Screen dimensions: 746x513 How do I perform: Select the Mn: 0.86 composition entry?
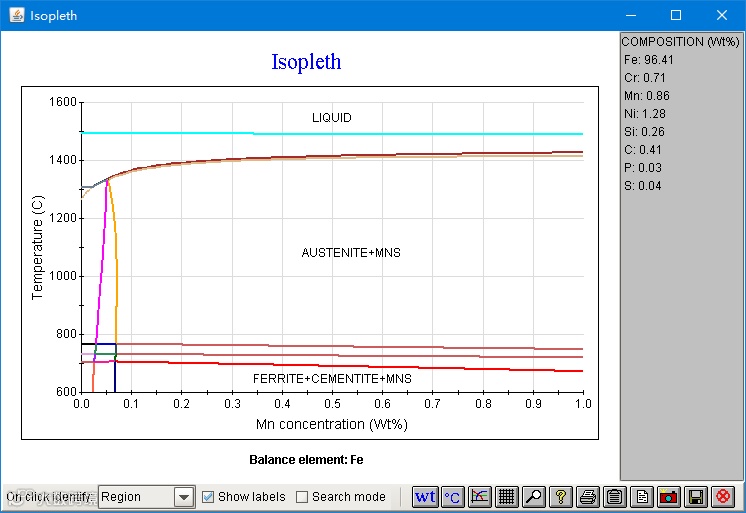[x=647, y=96]
